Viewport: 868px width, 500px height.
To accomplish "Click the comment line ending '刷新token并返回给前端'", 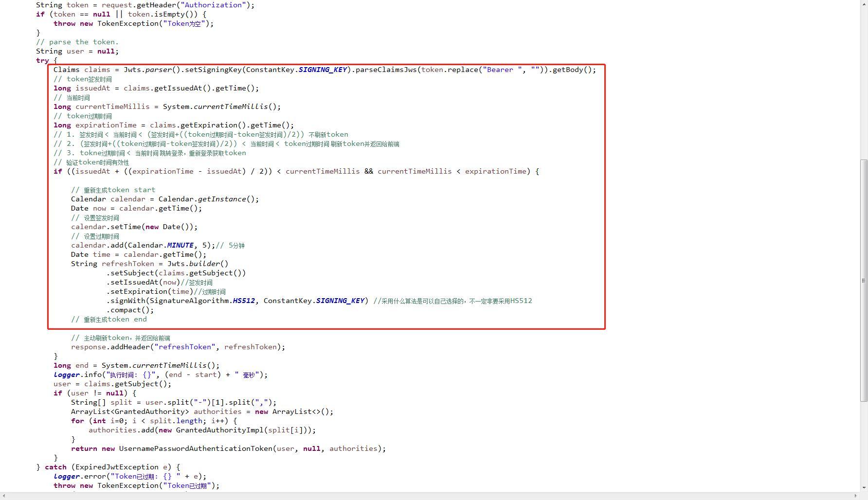I will coord(226,143).
